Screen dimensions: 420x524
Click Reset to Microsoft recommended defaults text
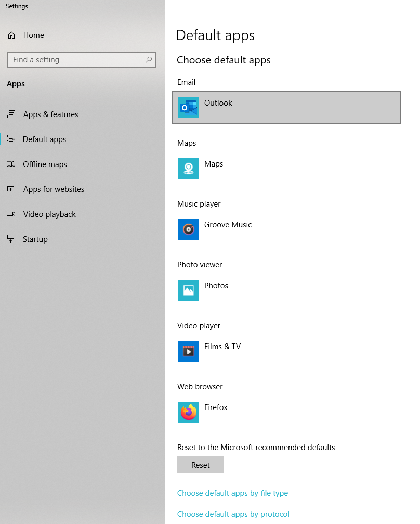point(256,447)
